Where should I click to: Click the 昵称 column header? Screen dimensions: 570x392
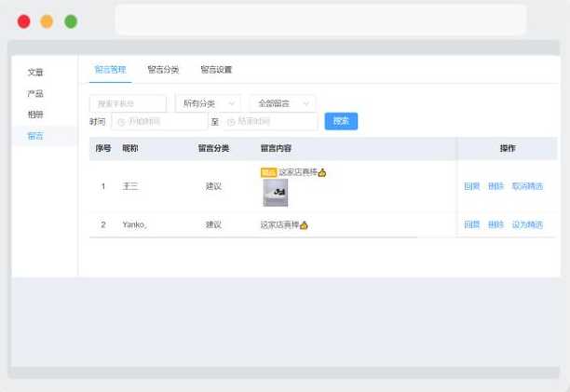(130, 148)
